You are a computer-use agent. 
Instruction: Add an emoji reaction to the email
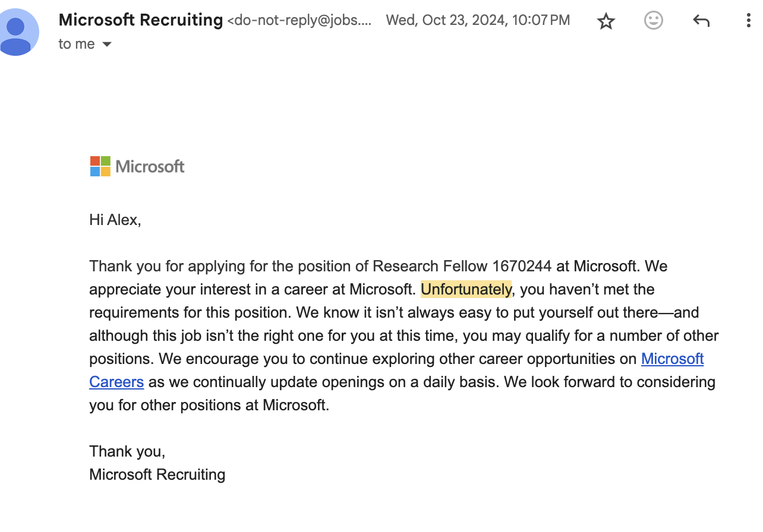click(x=653, y=21)
